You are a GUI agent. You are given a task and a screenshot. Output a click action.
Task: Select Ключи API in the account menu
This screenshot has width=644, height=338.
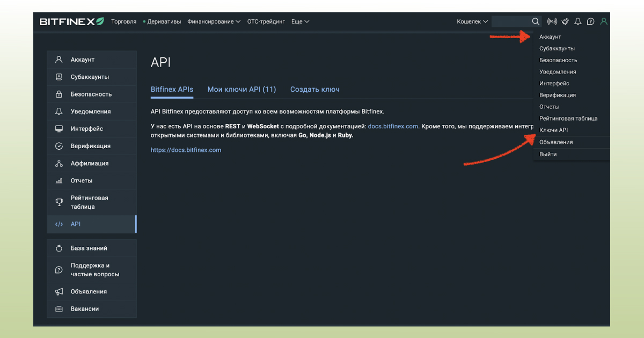(x=553, y=130)
